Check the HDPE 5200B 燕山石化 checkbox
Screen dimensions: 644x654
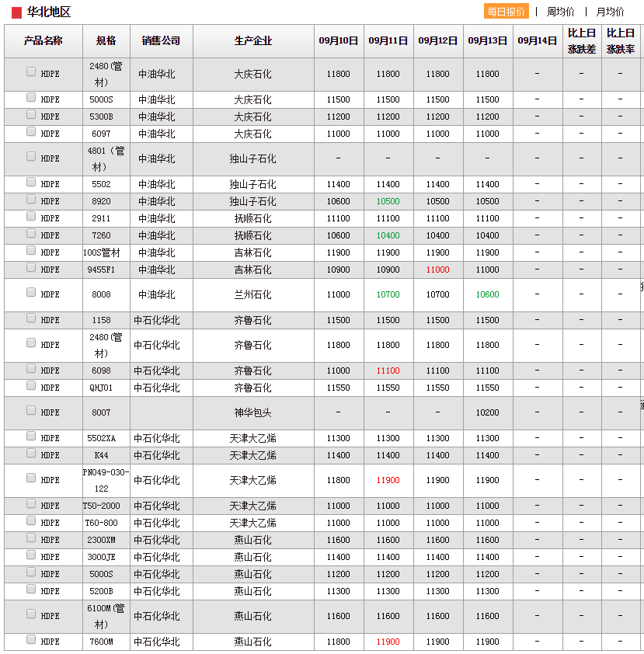click(x=31, y=589)
